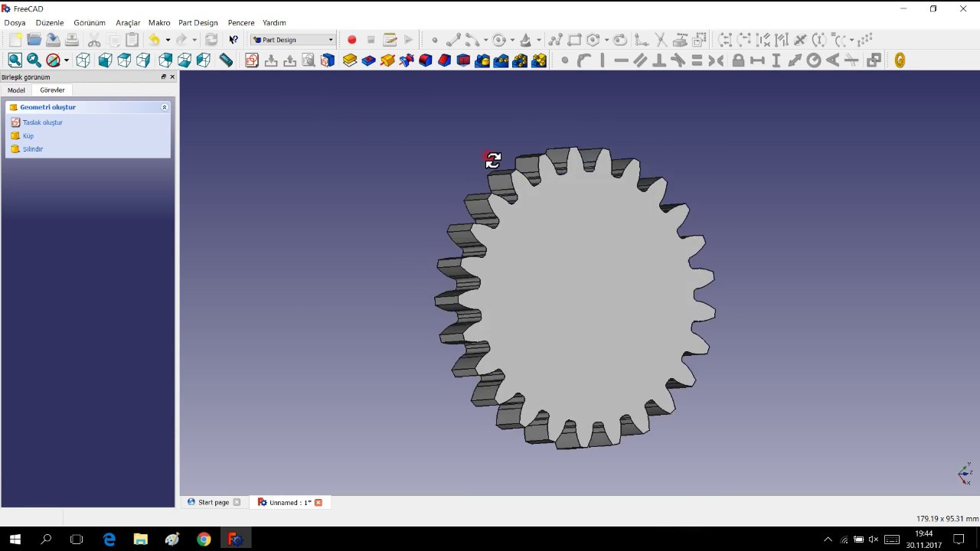Click the Linear Pattern icon
The image size is (980, 551).
tap(501, 60)
